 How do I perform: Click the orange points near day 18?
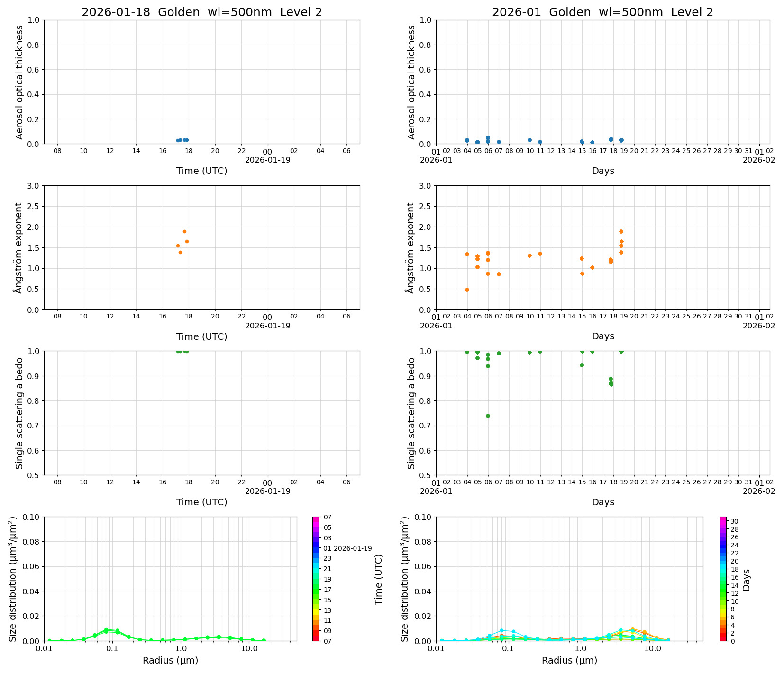pos(611,260)
